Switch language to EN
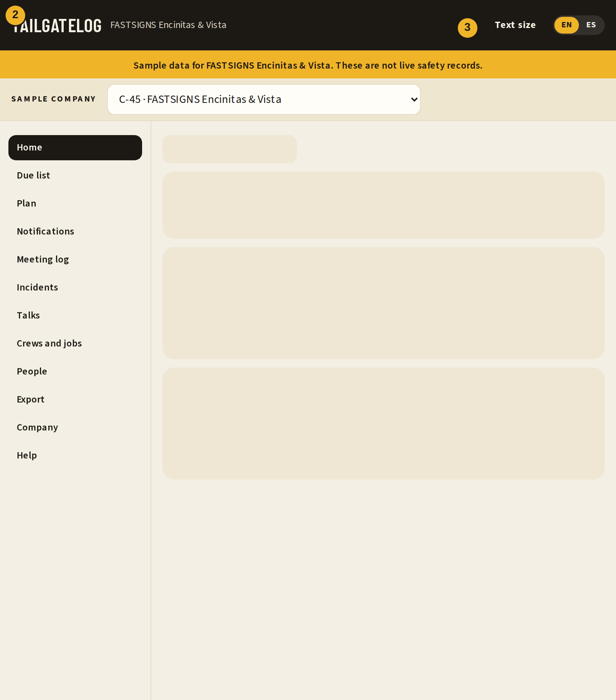 (x=566, y=25)
